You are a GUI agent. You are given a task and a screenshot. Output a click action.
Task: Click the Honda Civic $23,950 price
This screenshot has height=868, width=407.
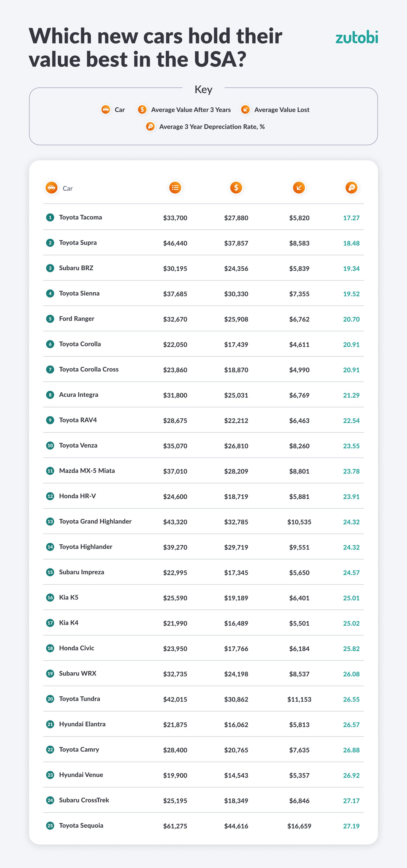175,649
